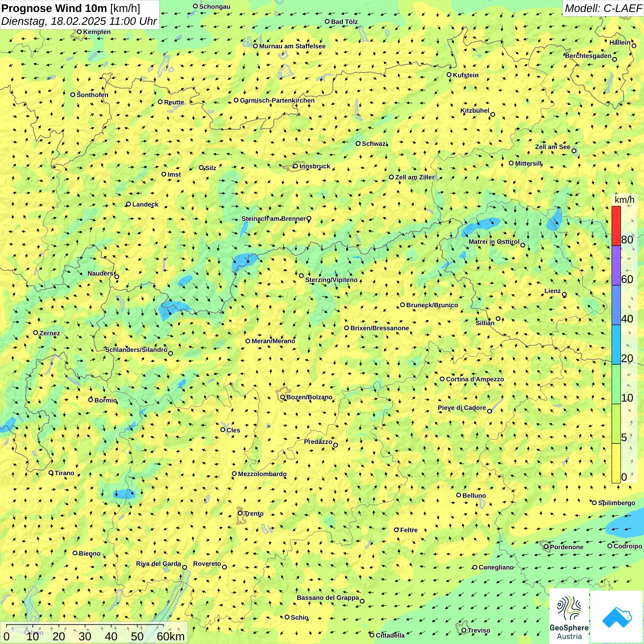Click the 'Berchtesgaden' label
The height and width of the screenshot is (644, 644).
(x=588, y=56)
